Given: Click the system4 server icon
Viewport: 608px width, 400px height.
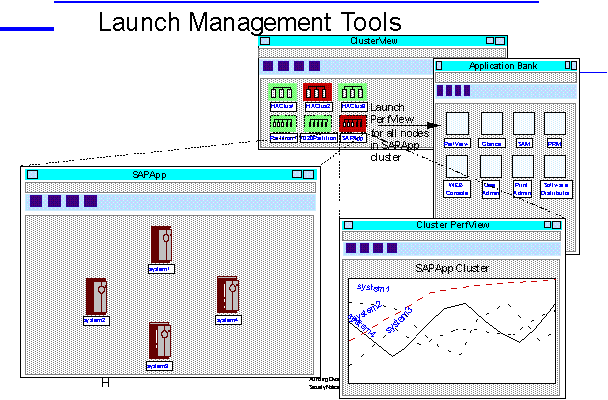Looking at the screenshot, I should click(228, 295).
